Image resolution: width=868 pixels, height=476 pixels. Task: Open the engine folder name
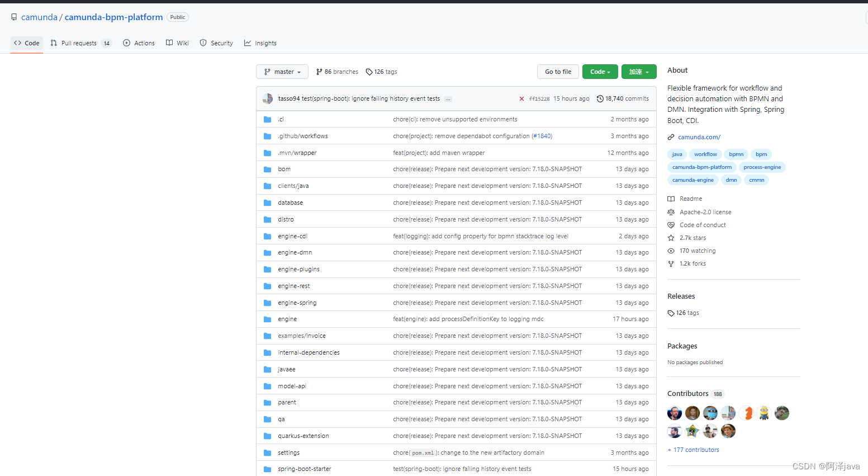[x=287, y=319]
